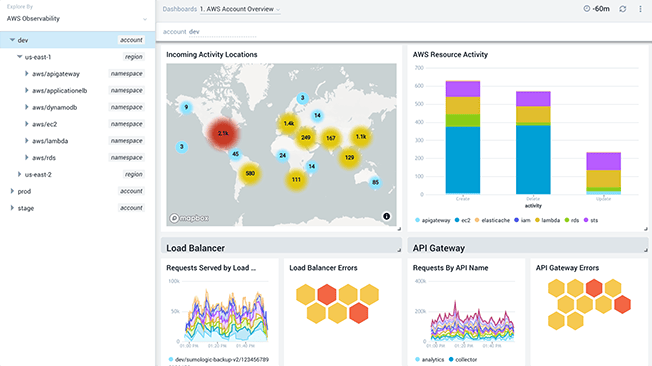Click the dev/sumologic-backup-v2 legend entry
652x366 pixels.
click(x=219, y=359)
